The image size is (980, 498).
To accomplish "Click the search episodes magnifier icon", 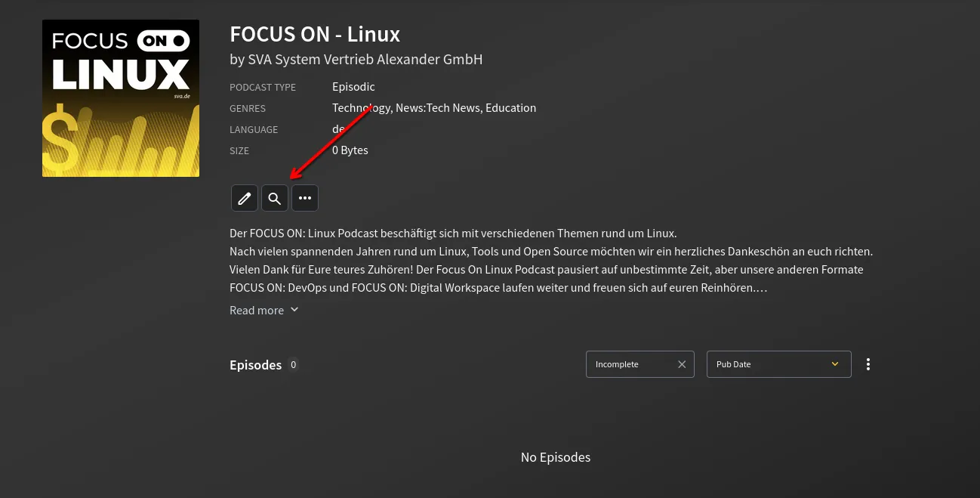I will tap(274, 198).
